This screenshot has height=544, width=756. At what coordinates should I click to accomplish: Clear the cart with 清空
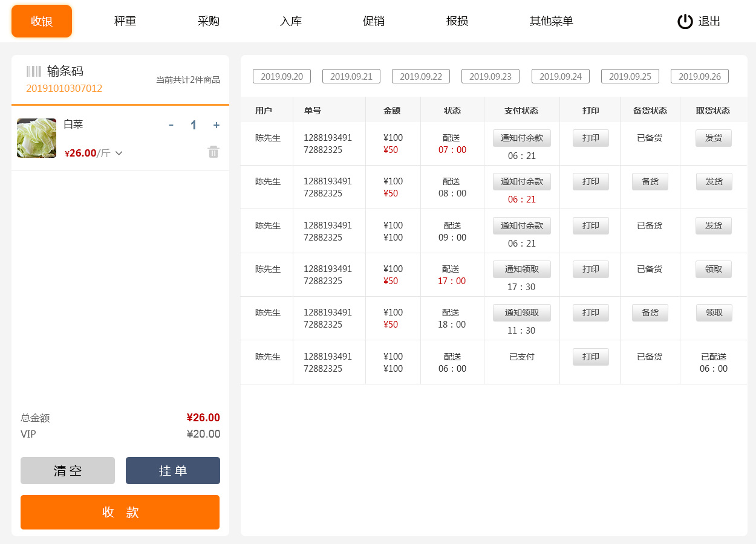pyautogui.click(x=68, y=471)
